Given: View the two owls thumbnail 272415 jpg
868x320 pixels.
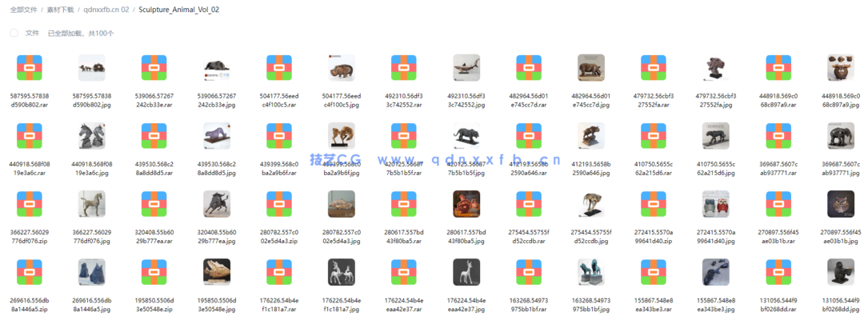Looking at the screenshot, I should coord(716,204).
